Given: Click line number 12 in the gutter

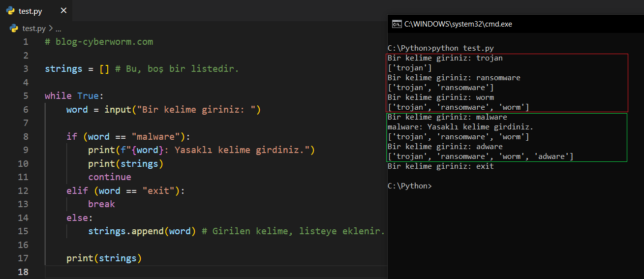Looking at the screenshot, I should point(23,190).
